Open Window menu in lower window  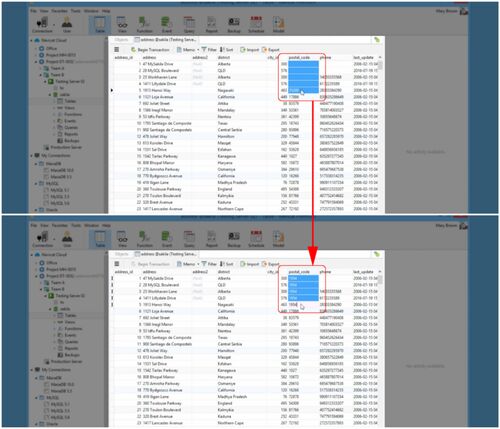[x=91, y=225]
